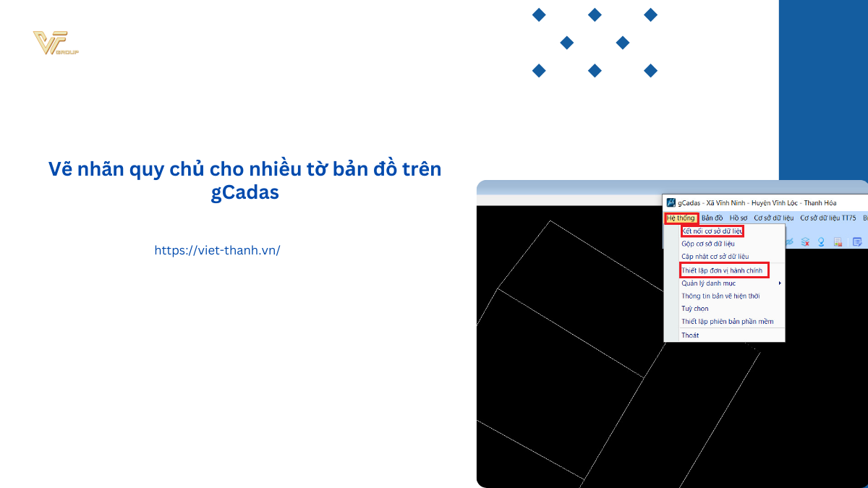This screenshot has width=868, height=488.
Task: Open the Bản đồ menu
Action: click(712, 218)
